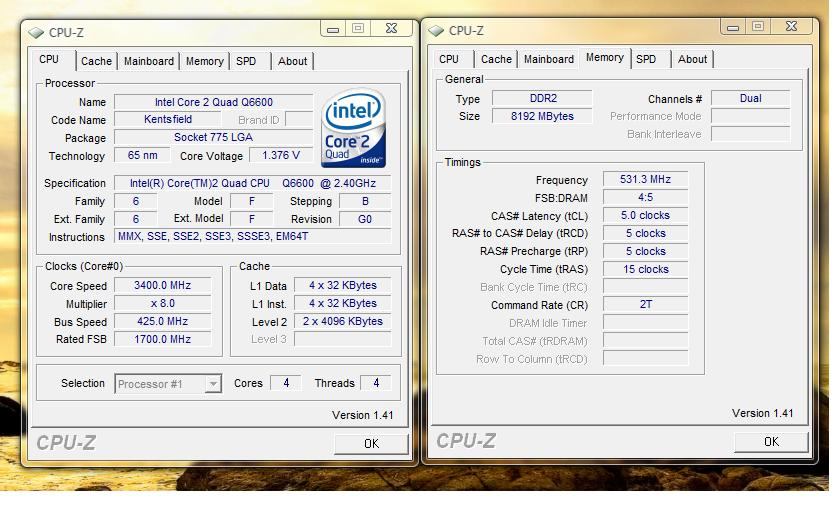Click the memory Frequency value 531.3 MHz
Screen dimensions: 840x525
(646, 179)
